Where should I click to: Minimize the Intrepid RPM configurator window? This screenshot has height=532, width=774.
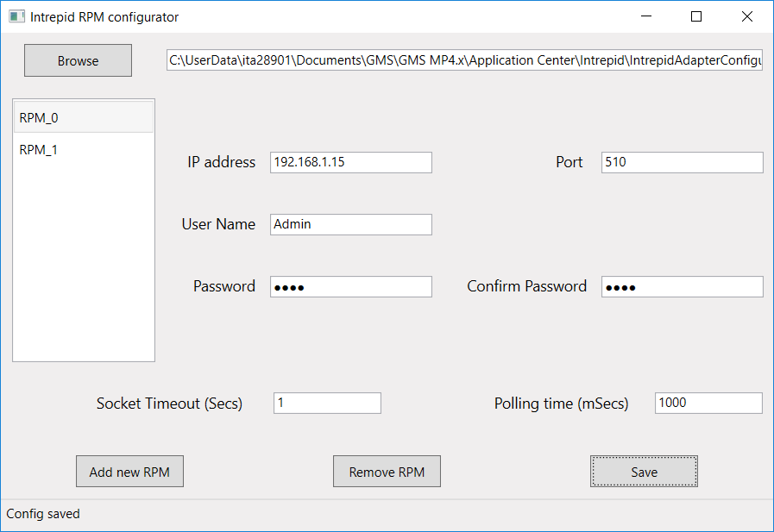point(646,16)
